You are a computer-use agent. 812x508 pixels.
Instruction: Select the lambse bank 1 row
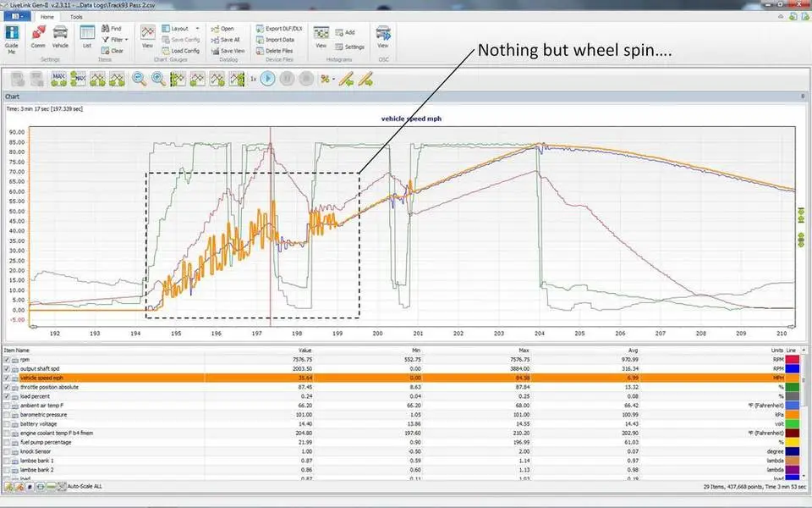click(401, 461)
